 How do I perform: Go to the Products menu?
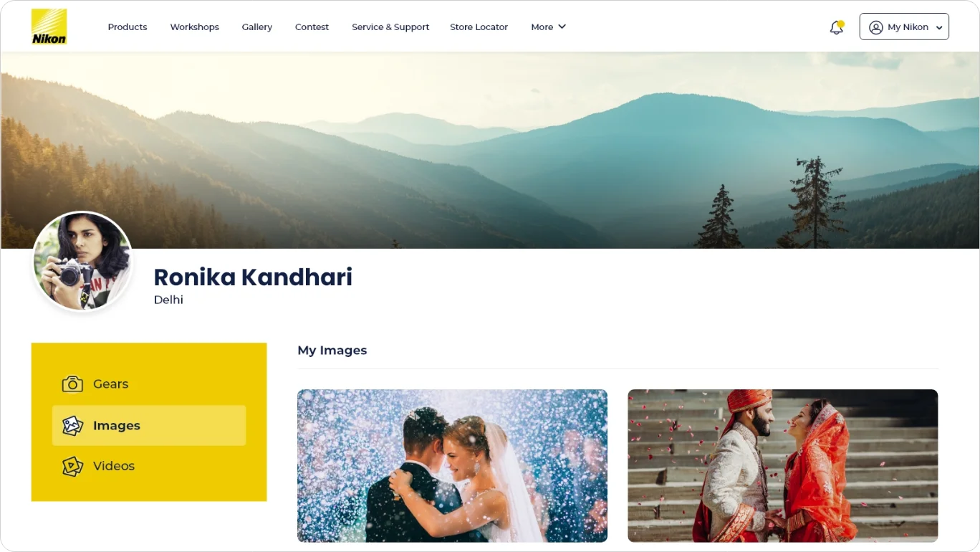128,27
